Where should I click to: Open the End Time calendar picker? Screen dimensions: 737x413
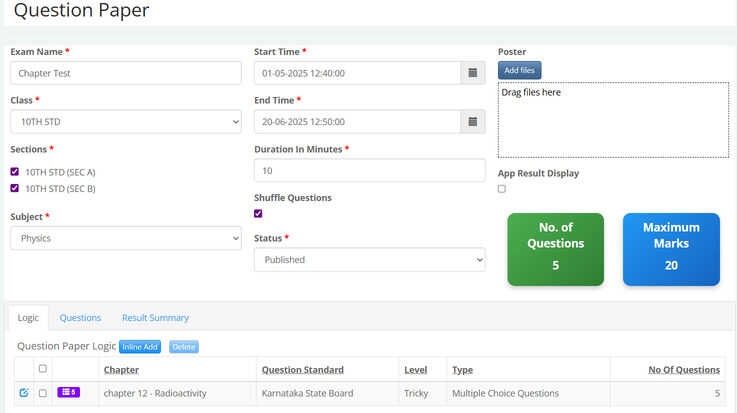pos(473,121)
